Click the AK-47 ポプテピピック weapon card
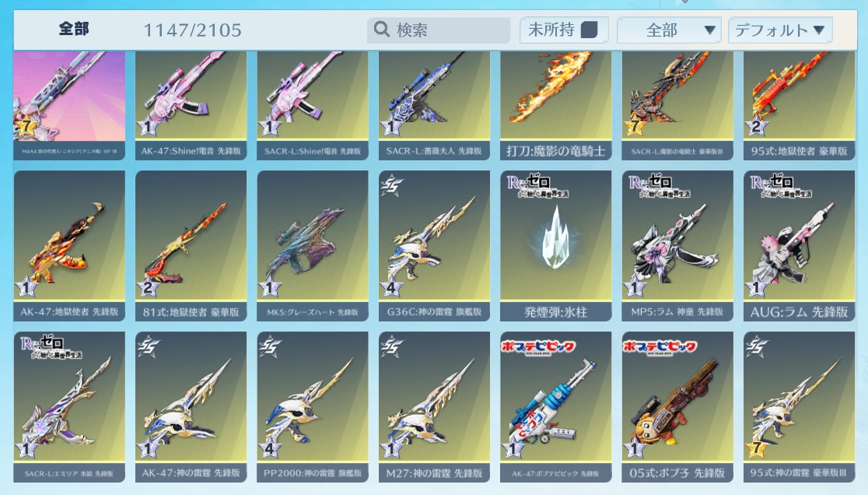868x495 pixels. pos(556,407)
